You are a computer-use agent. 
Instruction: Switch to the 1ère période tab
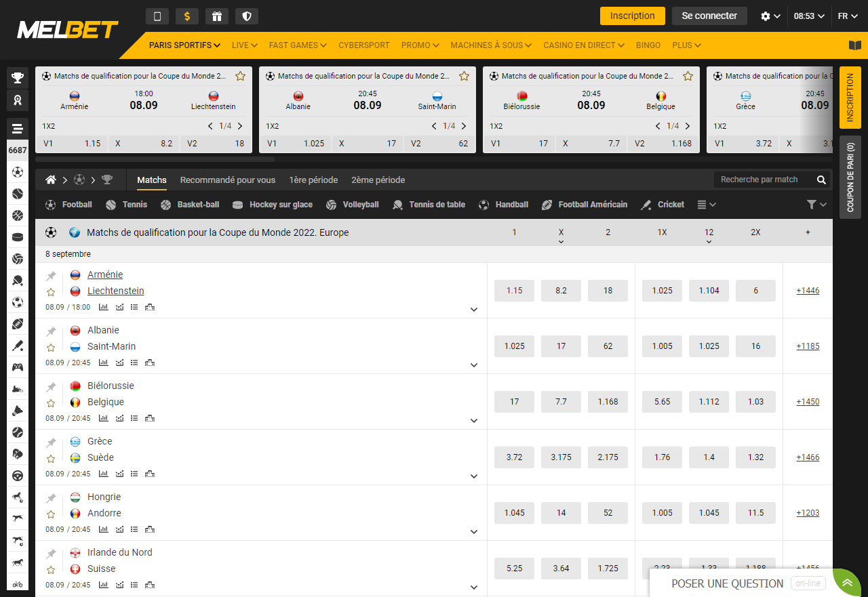tap(313, 180)
